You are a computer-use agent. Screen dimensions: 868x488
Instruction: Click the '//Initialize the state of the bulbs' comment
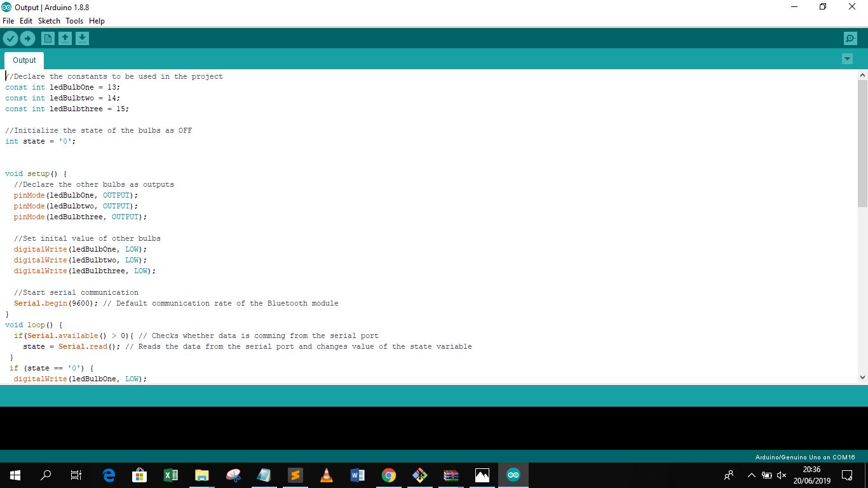tap(98, 130)
